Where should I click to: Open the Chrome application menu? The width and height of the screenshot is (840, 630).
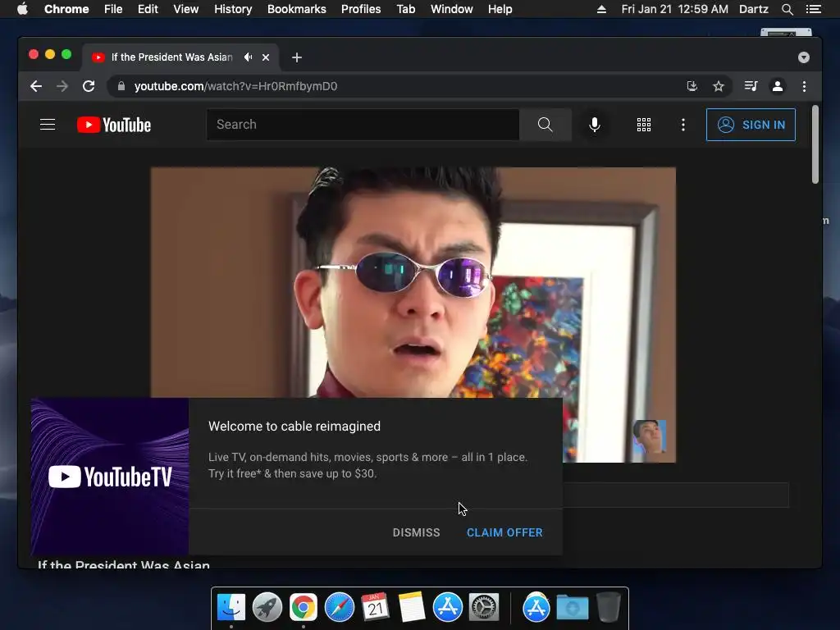coord(66,9)
